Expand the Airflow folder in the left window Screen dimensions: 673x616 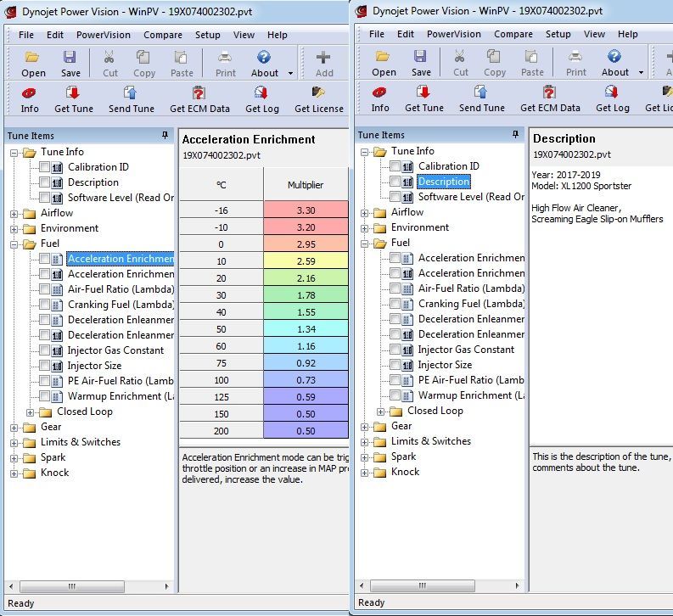(14, 213)
